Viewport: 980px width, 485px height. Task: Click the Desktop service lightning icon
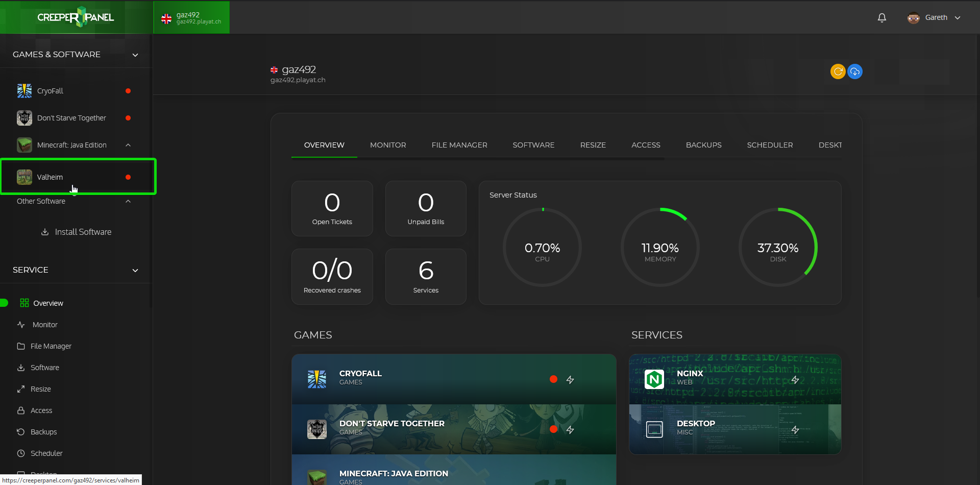795,429
